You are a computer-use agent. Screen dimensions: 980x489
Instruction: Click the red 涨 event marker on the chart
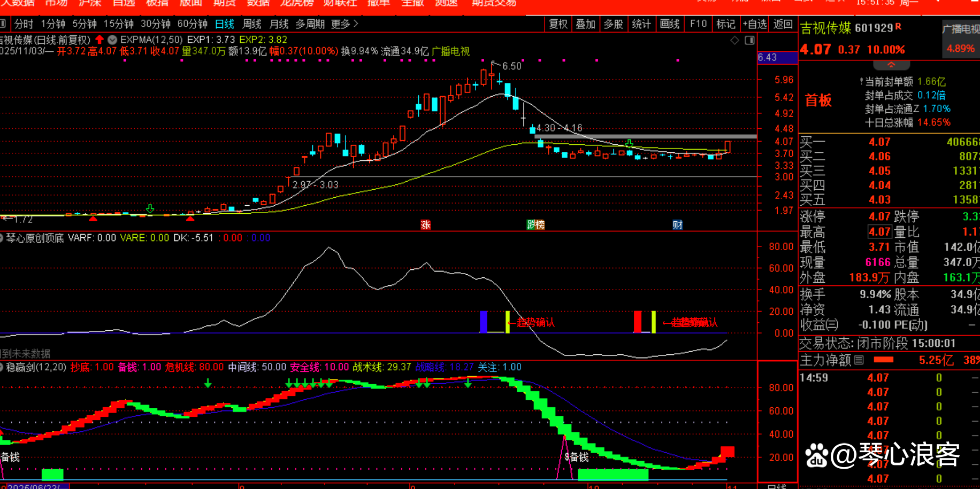pyautogui.click(x=425, y=225)
